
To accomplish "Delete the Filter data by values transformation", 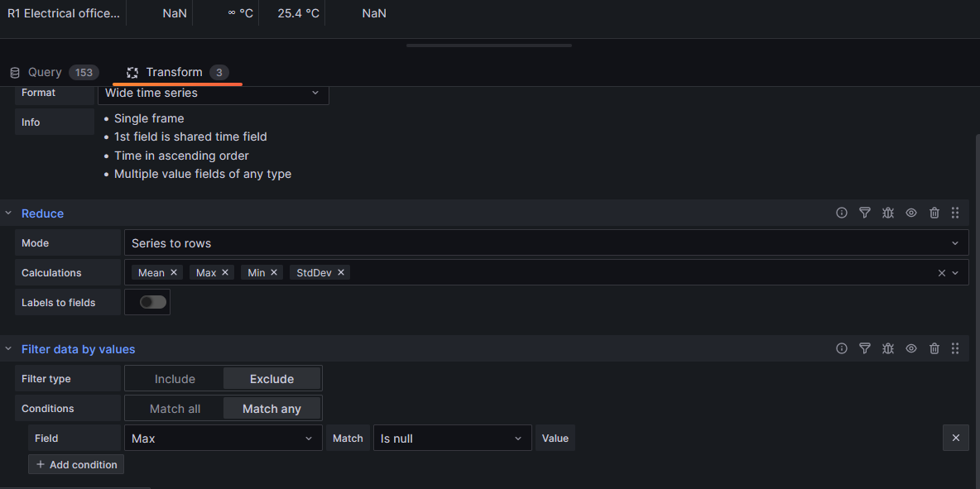I will pos(934,348).
